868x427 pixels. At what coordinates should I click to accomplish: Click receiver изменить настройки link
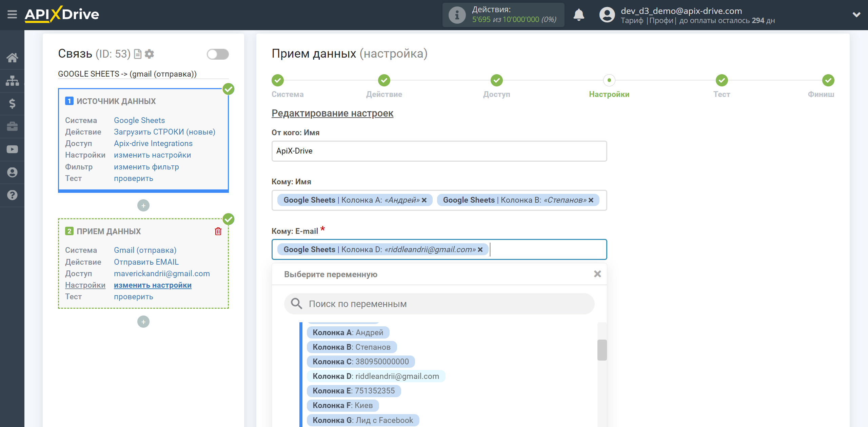click(x=153, y=285)
